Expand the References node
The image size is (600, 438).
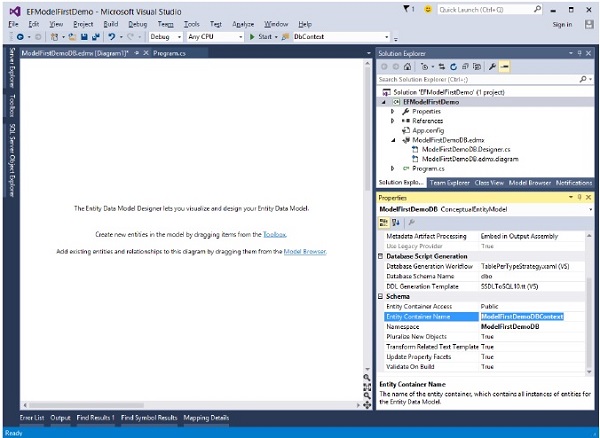click(x=392, y=121)
